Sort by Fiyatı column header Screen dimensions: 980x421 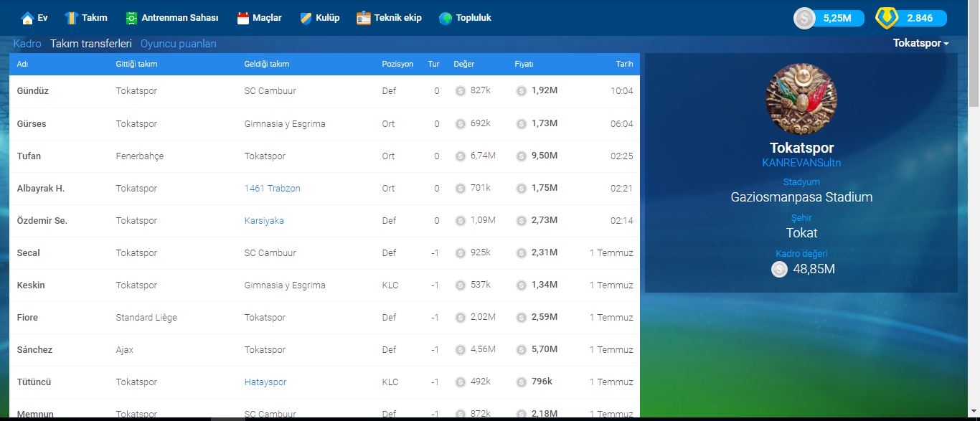coord(524,64)
